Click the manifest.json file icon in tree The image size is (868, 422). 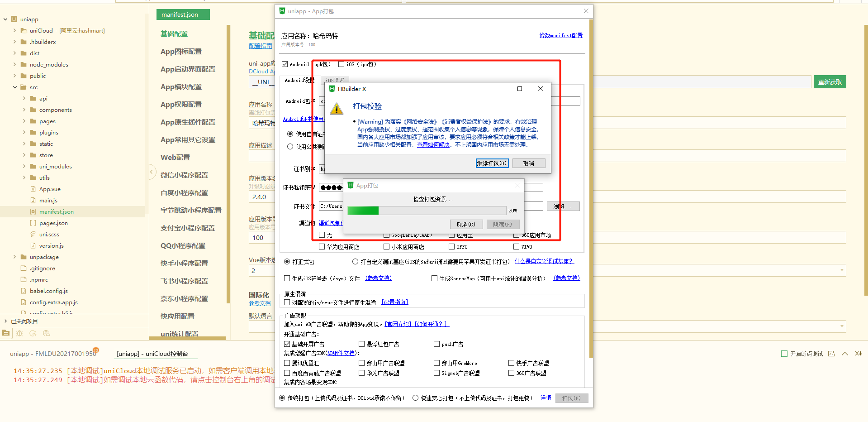pos(33,211)
